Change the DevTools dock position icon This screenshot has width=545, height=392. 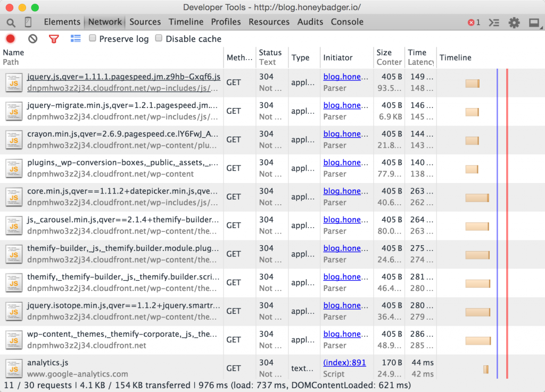pyautogui.click(x=536, y=22)
